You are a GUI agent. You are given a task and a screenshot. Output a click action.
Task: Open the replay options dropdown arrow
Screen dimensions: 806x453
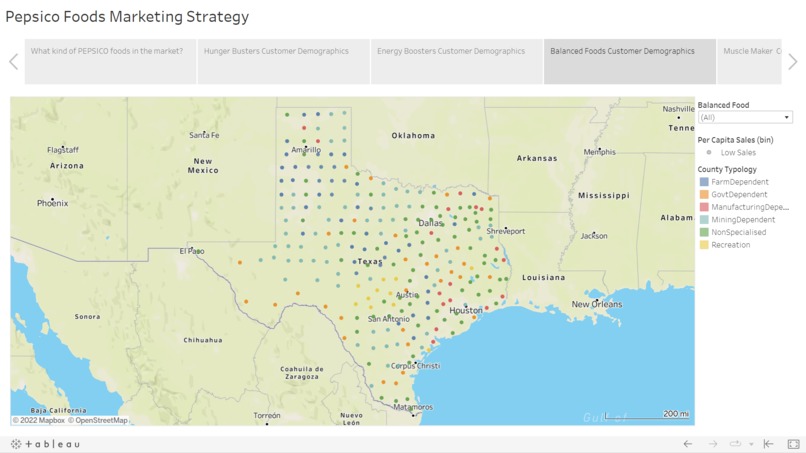tap(752, 444)
